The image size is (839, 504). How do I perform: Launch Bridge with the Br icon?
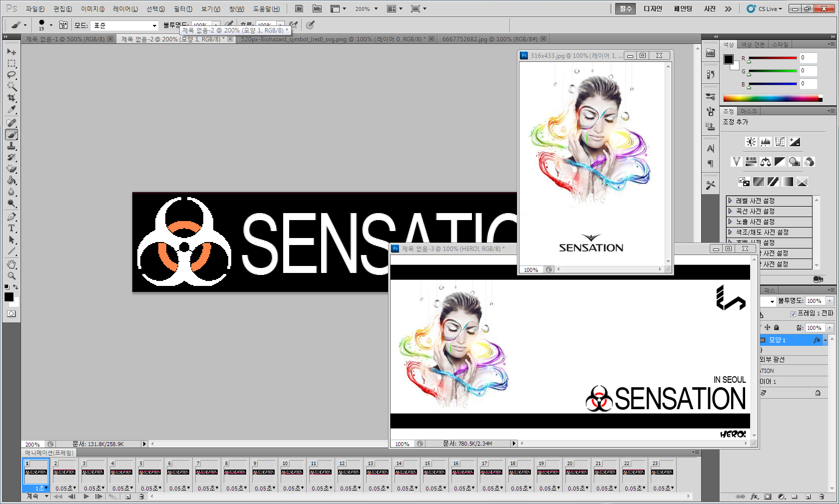pos(299,8)
